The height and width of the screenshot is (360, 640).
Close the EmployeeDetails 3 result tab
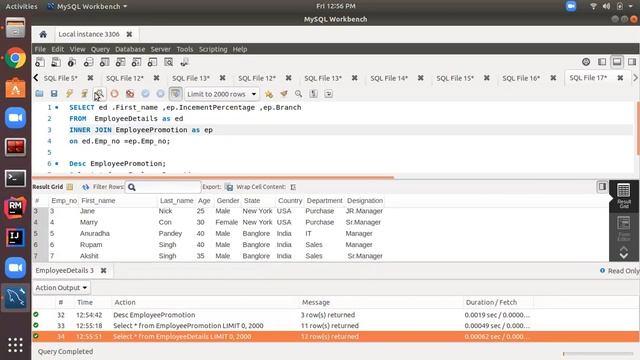(x=104, y=271)
